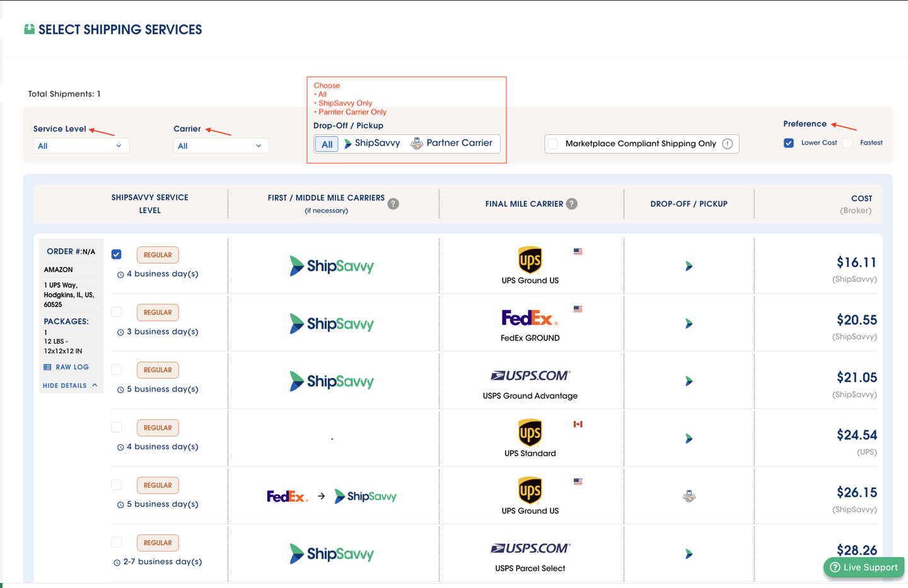Click the UPS Ground US logo in the $26.15 row
The height and width of the screenshot is (588, 908).
click(530, 490)
